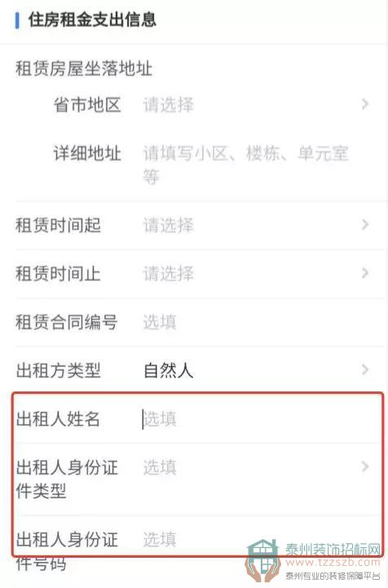The image size is (388, 588).
Task: Click the 泰州装饰招标网 watermark text
Action: (x=333, y=550)
